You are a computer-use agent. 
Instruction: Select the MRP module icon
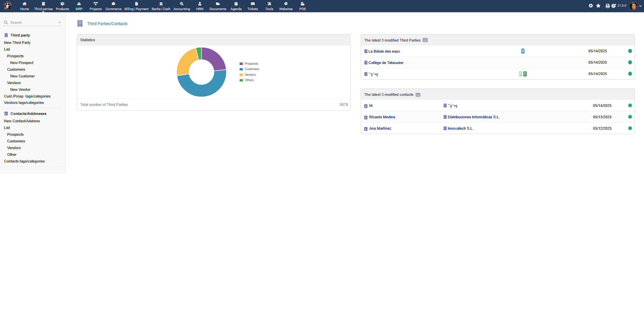(x=79, y=6)
